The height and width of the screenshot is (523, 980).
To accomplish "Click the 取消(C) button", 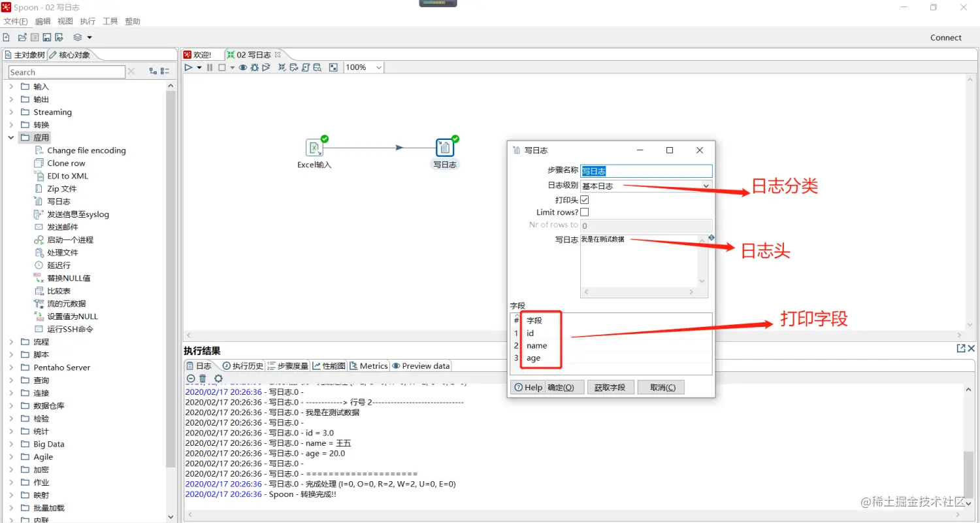I will (661, 387).
